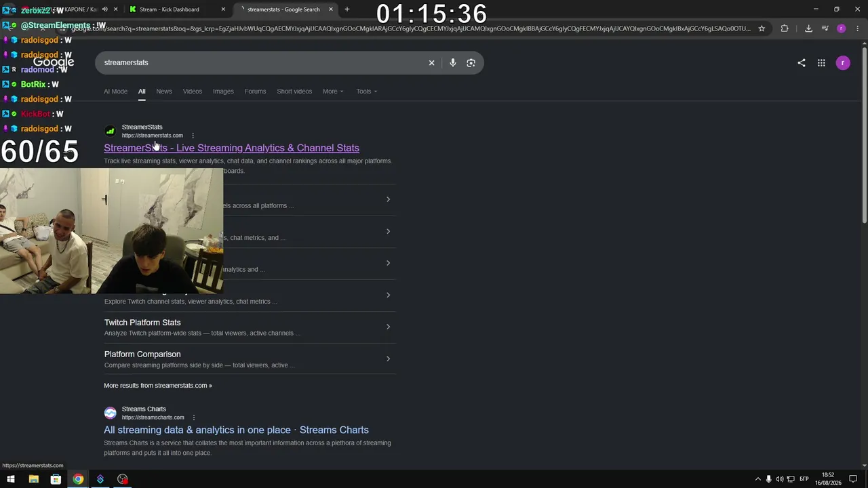Switch the keyboard language indicator
The image size is (868, 488).
coord(804,479)
